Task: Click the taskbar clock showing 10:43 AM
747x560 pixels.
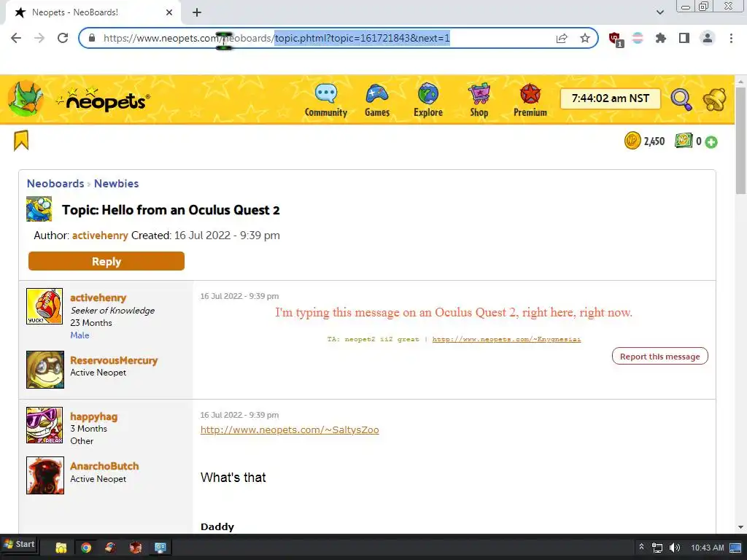Action: 708,548
